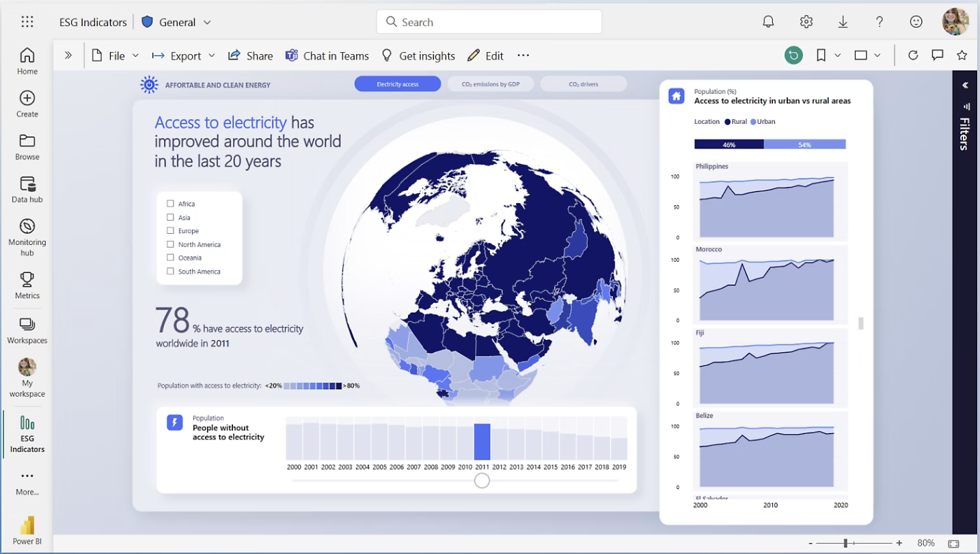
Task: Open the help question mark
Action: 880,22
